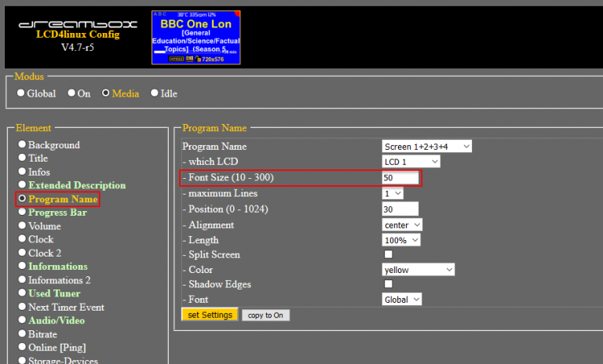
Task: Expand the Font dropdown set to Global
Action: (x=402, y=299)
